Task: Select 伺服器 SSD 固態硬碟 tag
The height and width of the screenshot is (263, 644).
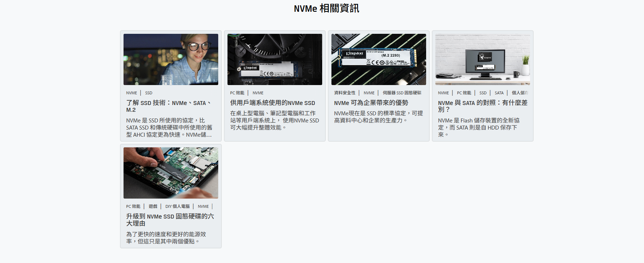Action: [402, 93]
